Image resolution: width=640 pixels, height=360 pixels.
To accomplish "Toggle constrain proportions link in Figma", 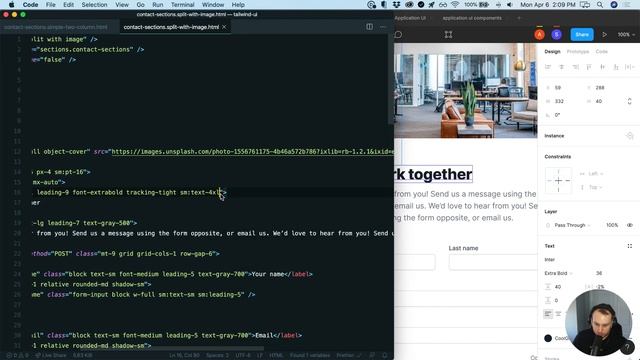I will (629, 101).
